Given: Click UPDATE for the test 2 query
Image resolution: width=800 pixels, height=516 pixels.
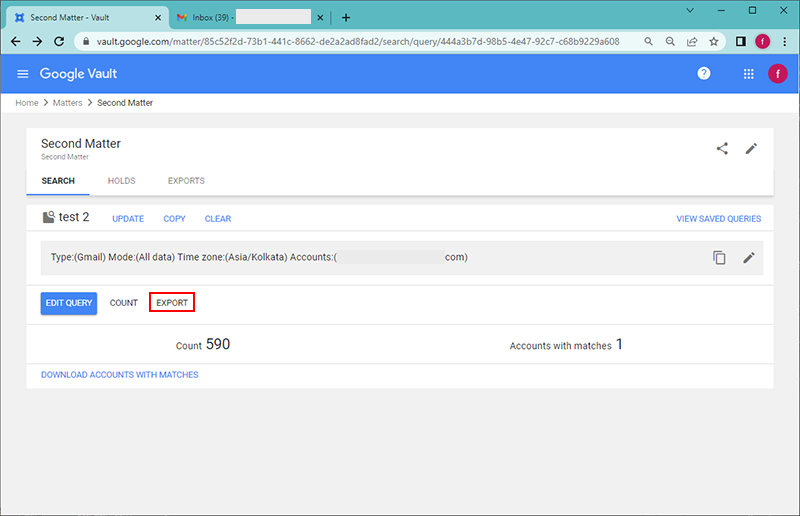Looking at the screenshot, I should [128, 219].
